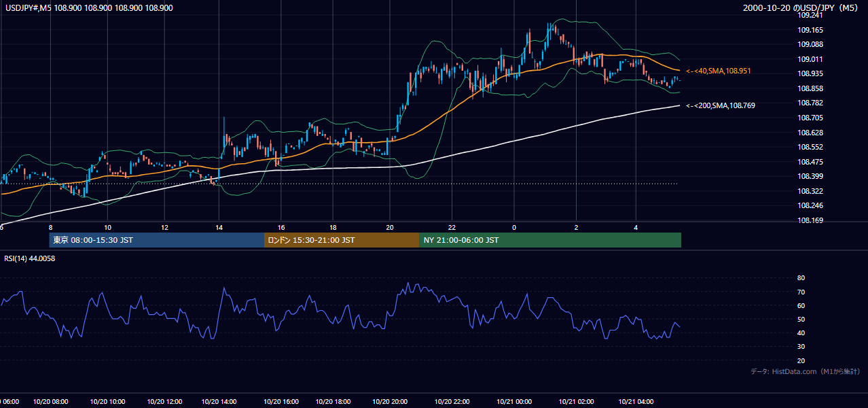
Task: Click hour label 20 under price chart
Action: (x=390, y=227)
